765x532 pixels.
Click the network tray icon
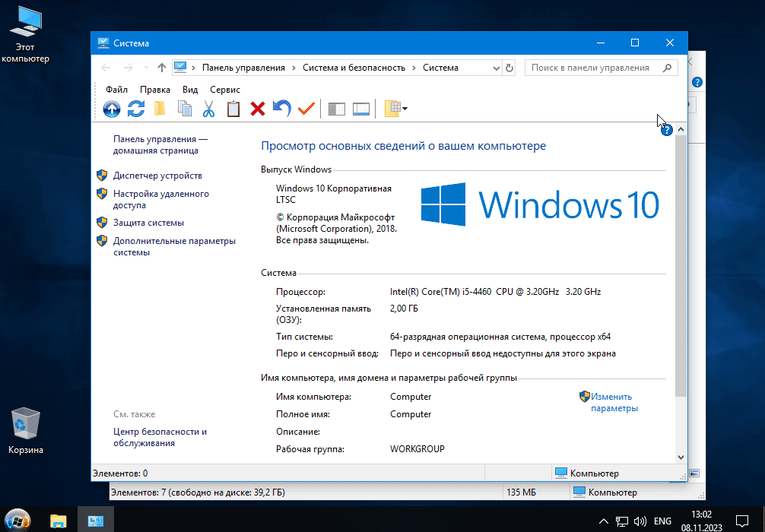[x=621, y=521]
